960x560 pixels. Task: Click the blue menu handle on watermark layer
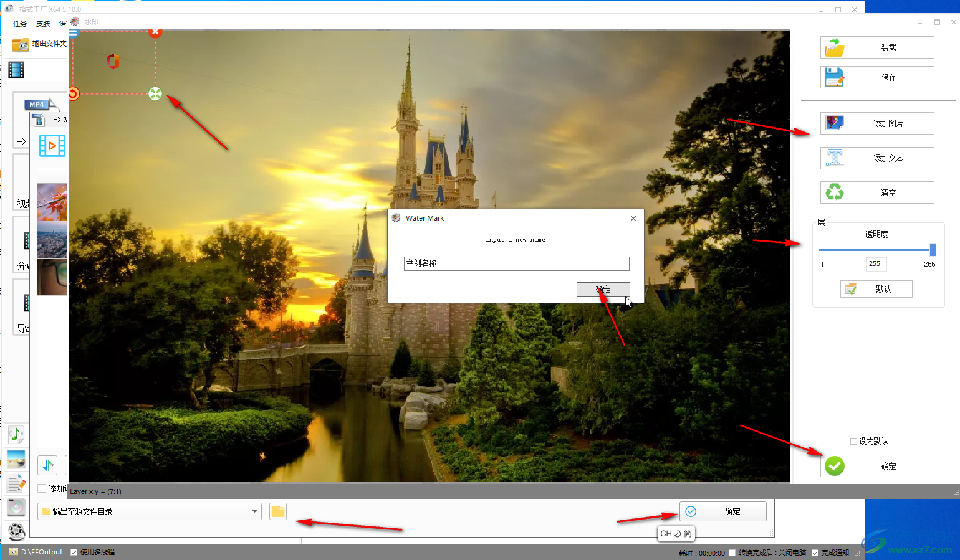click(73, 33)
